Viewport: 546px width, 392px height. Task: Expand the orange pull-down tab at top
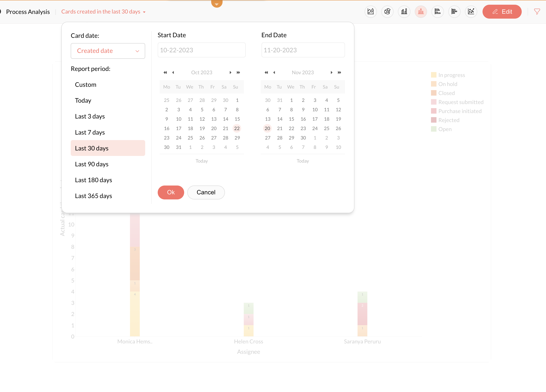click(x=216, y=3)
